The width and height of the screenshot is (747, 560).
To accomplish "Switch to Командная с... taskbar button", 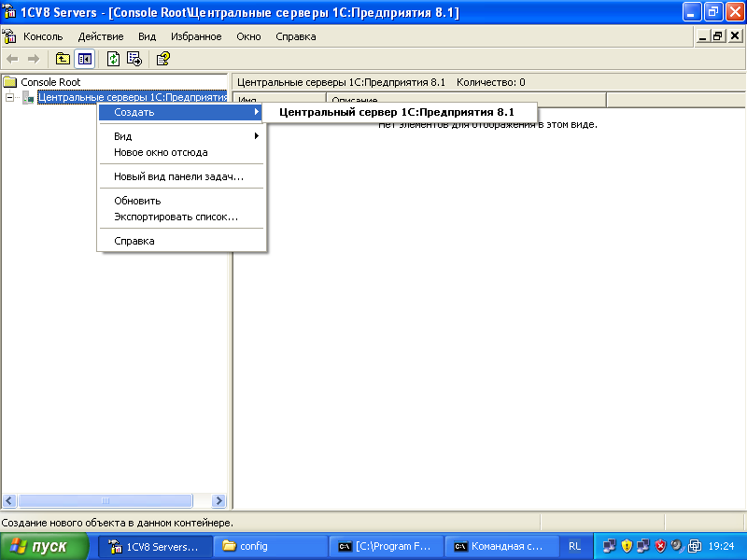I will 501,547.
